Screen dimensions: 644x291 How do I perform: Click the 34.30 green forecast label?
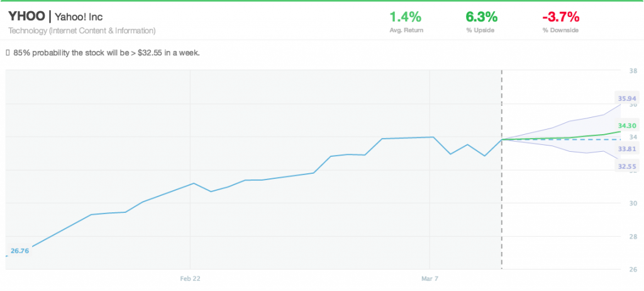pyautogui.click(x=627, y=126)
